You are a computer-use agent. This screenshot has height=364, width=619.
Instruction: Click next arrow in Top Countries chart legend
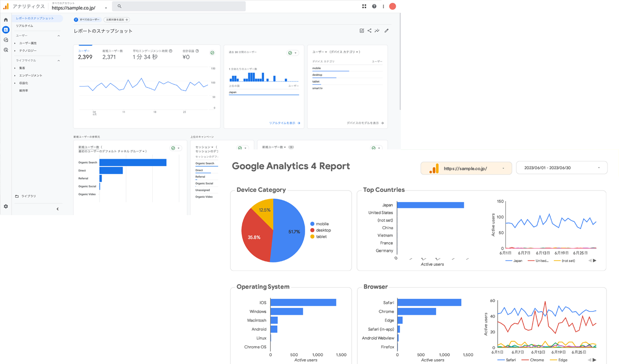pyautogui.click(x=595, y=261)
